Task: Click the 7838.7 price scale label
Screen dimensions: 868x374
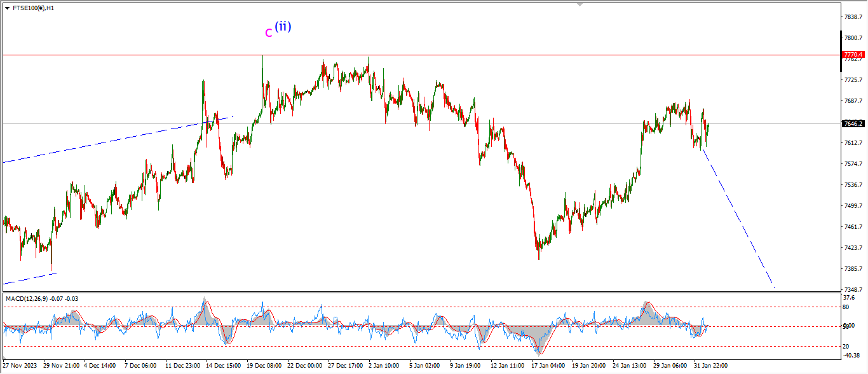Action: pos(852,17)
